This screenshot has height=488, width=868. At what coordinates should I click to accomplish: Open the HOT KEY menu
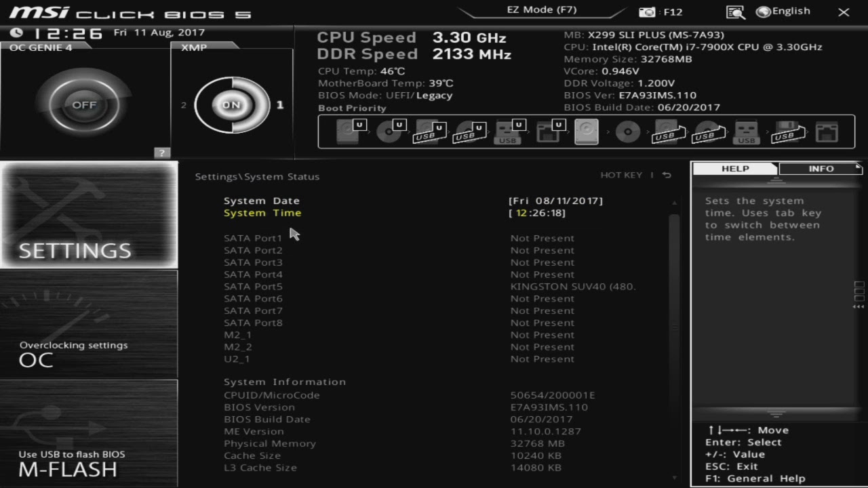coord(621,176)
